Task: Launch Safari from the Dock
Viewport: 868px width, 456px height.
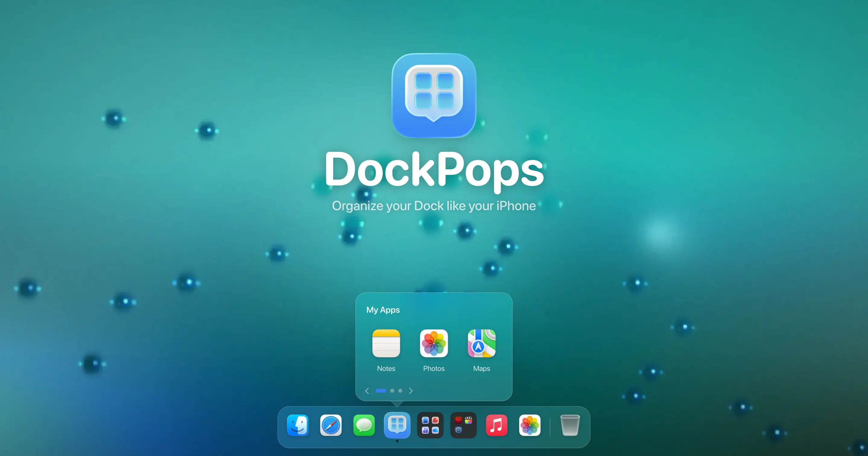Action: coord(331,425)
